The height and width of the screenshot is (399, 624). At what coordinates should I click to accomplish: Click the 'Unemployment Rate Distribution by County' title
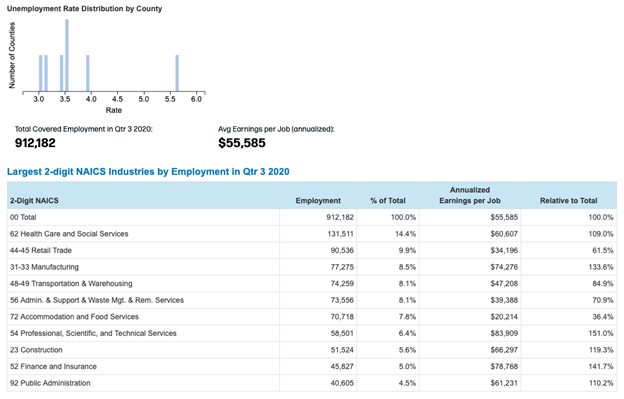(x=84, y=9)
